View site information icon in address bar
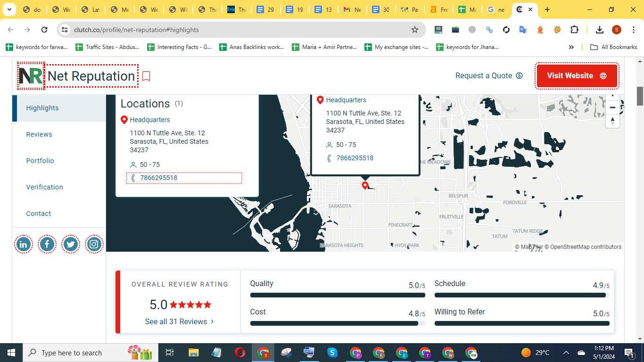Image resolution: width=644 pixels, height=362 pixels. click(65, 30)
